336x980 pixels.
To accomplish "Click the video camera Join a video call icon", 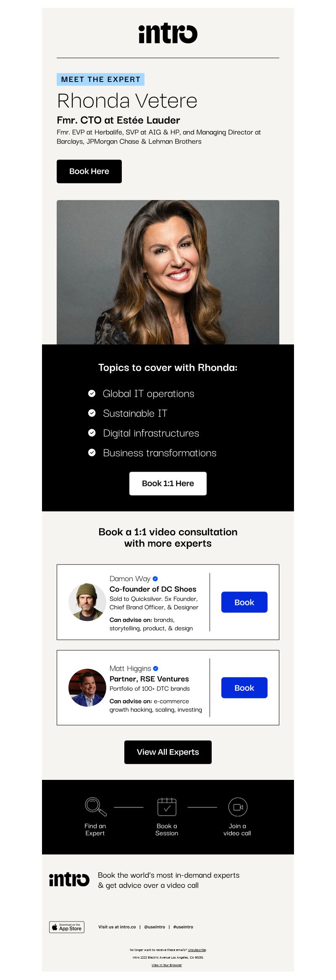I will 238,807.
